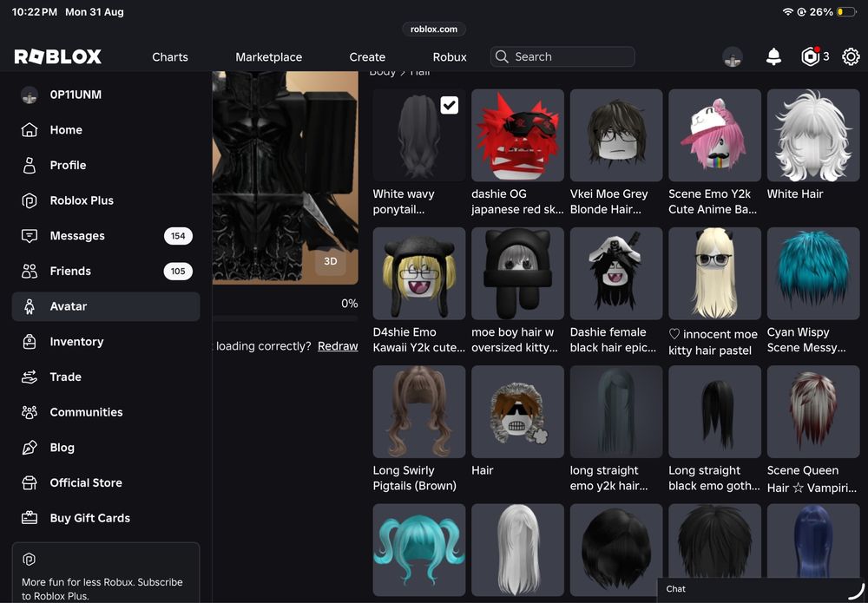Open the Blog pen icon
The height and width of the screenshot is (603, 868).
coord(30,448)
